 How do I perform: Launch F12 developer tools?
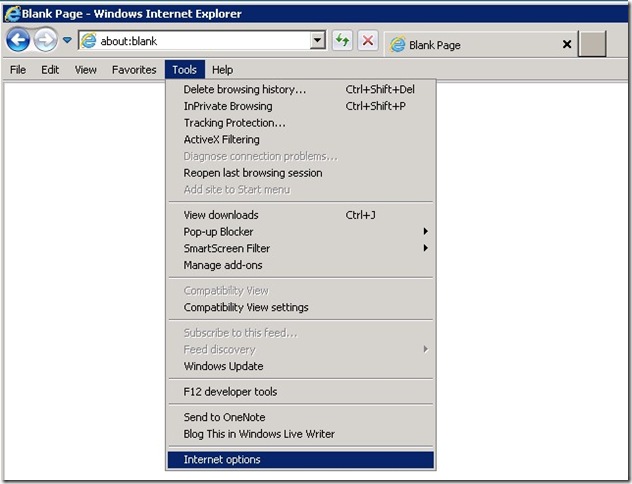[x=231, y=392]
